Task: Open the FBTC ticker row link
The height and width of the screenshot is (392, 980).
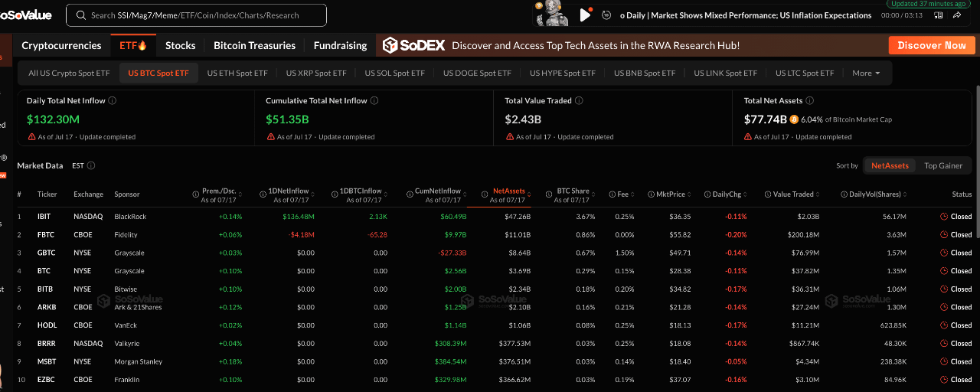Action: (44, 234)
